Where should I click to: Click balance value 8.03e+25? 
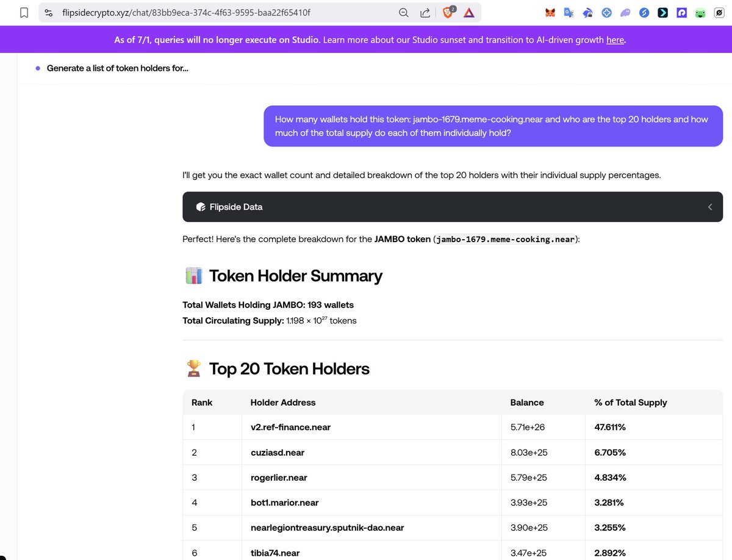(529, 453)
